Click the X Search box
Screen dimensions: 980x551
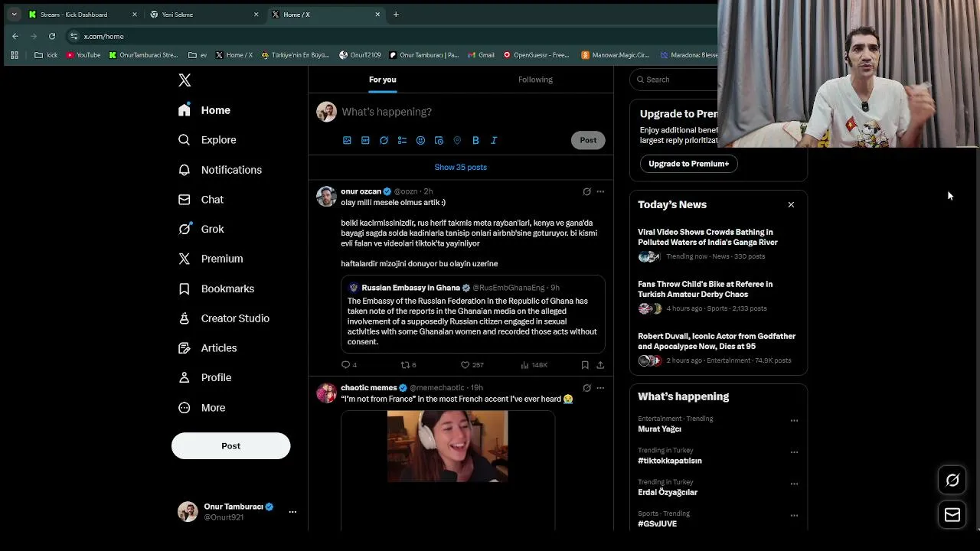[x=674, y=80]
